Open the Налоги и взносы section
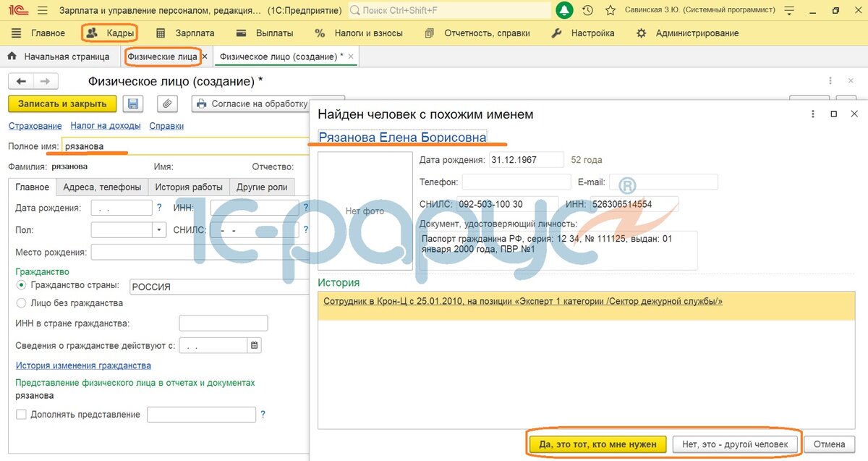Viewport: 868px width, 461px height. pos(359,33)
